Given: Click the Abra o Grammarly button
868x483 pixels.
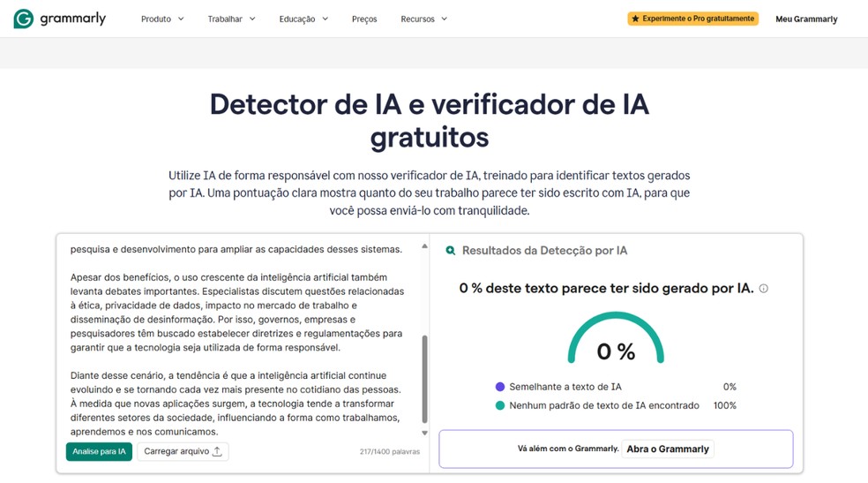Looking at the screenshot, I should pos(668,449).
